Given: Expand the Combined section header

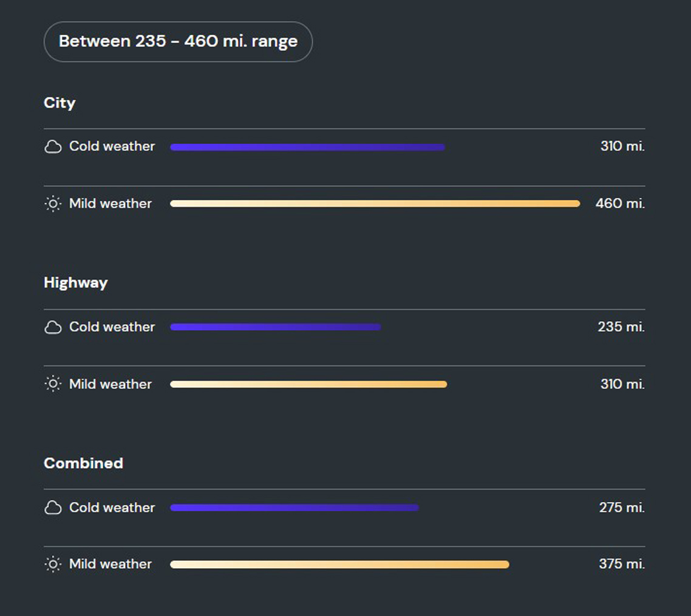Looking at the screenshot, I should 83,463.
